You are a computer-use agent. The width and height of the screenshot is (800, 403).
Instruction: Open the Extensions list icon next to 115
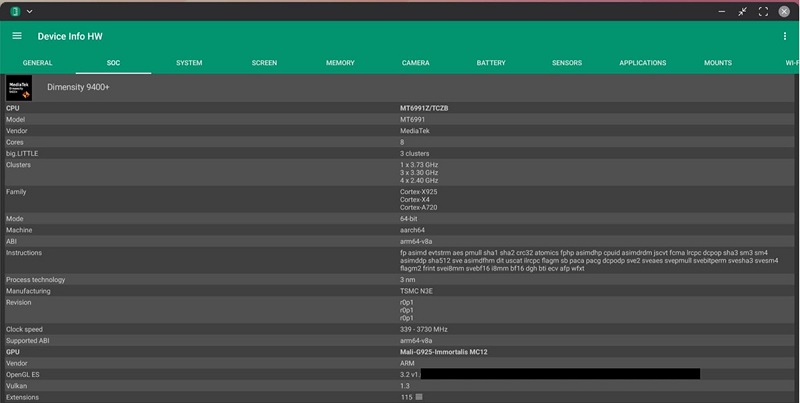click(x=419, y=397)
